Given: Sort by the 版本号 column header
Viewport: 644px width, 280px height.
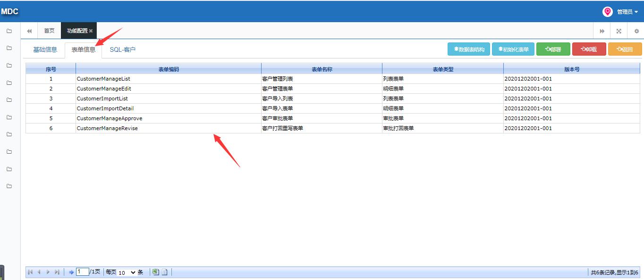Looking at the screenshot, I should point(572,69).
